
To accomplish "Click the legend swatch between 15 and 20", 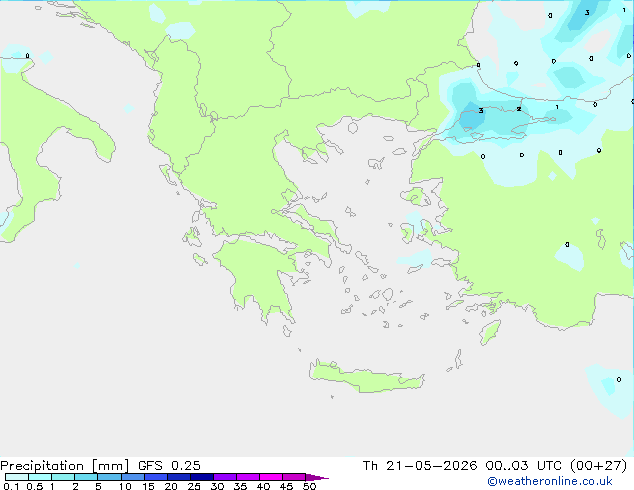I will tap(156, 477).
